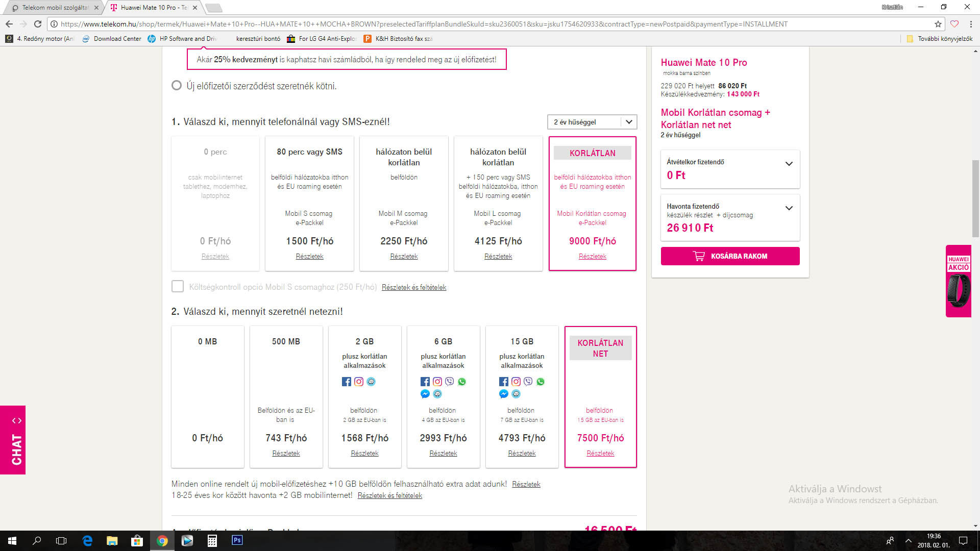Open Részletek link under 9000 Ft/hó
The image size is (980, 551).
click(593, 256)
